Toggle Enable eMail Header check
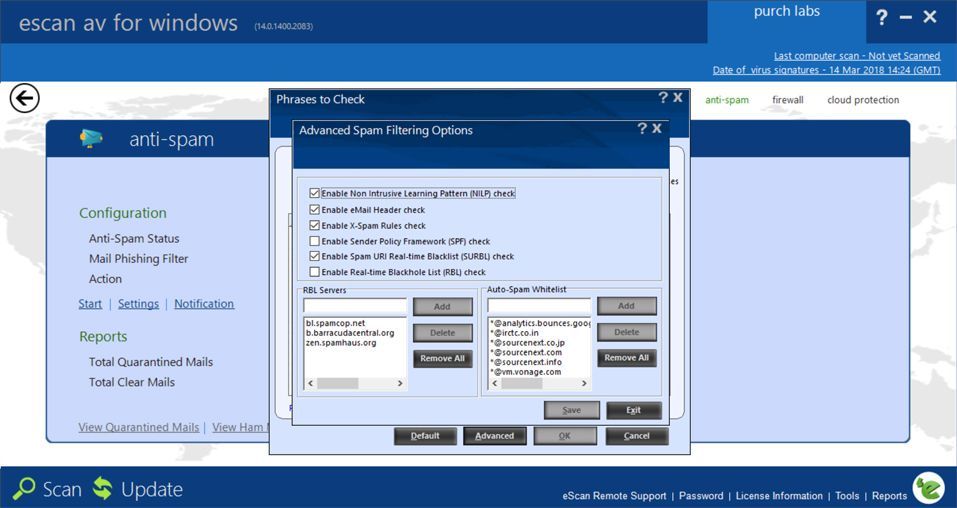This screenshot has width=957, height=508. pos(314,209)
